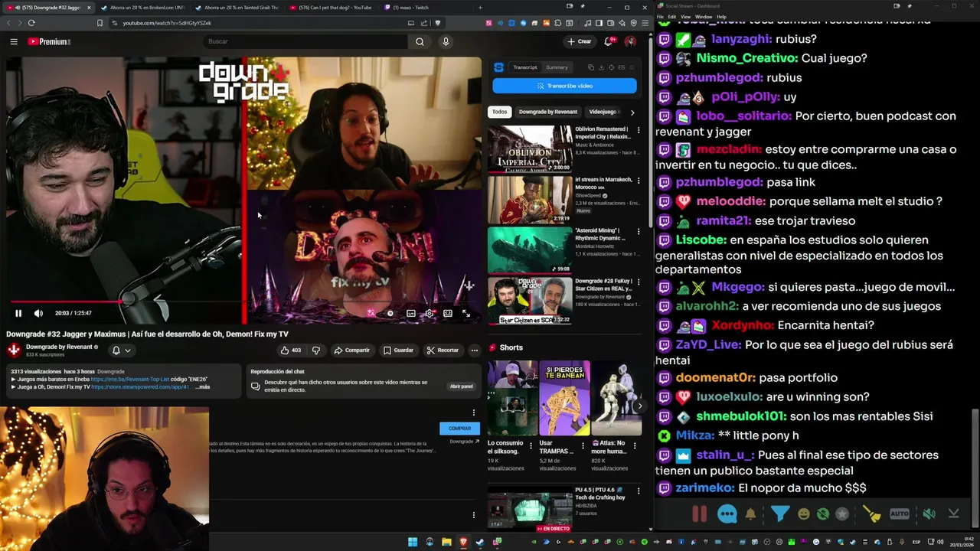Screen dimensions: 980x551
Task: Toggle yellow bell icon in Social Stream
Action: pyautogui.click(x=751, y=514)
